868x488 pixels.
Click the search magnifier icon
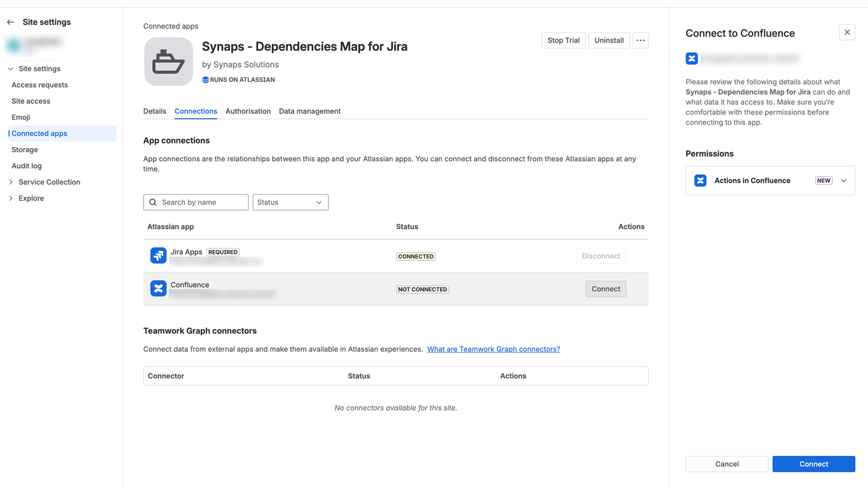(153, 202)
